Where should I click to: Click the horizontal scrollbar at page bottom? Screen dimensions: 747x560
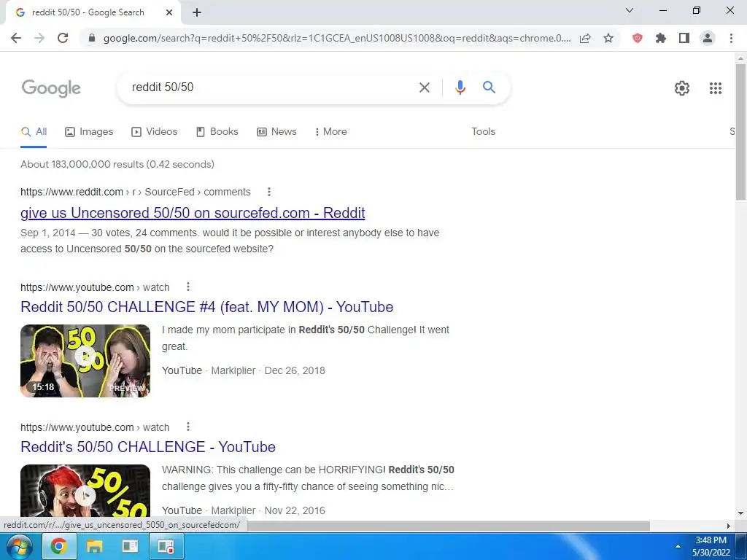[x=448, y=526]
